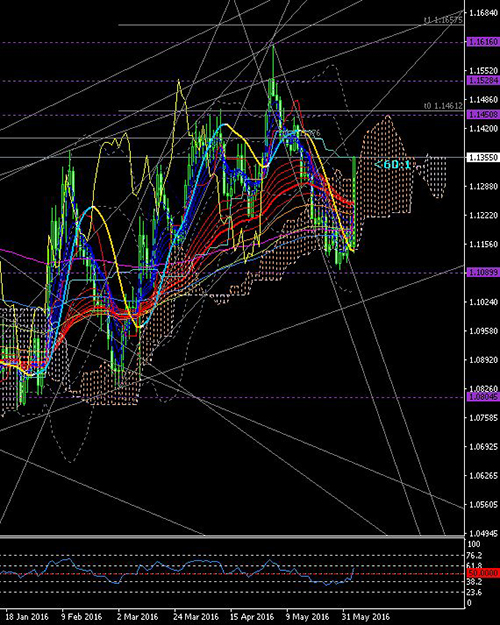Click the 15 Apr 2016 date marker

252,617
